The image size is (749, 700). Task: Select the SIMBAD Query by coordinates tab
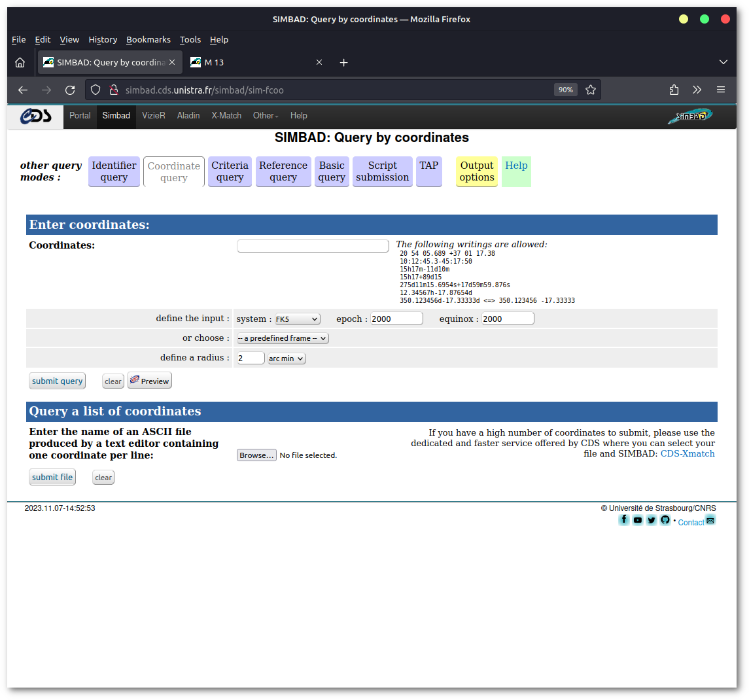tap(110, 63)
